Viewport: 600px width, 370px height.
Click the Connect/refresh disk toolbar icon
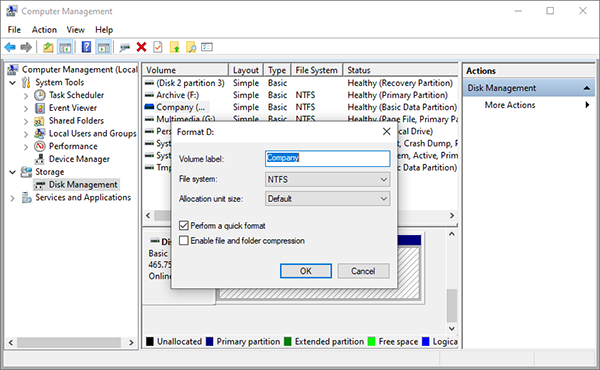coord(125,47)
